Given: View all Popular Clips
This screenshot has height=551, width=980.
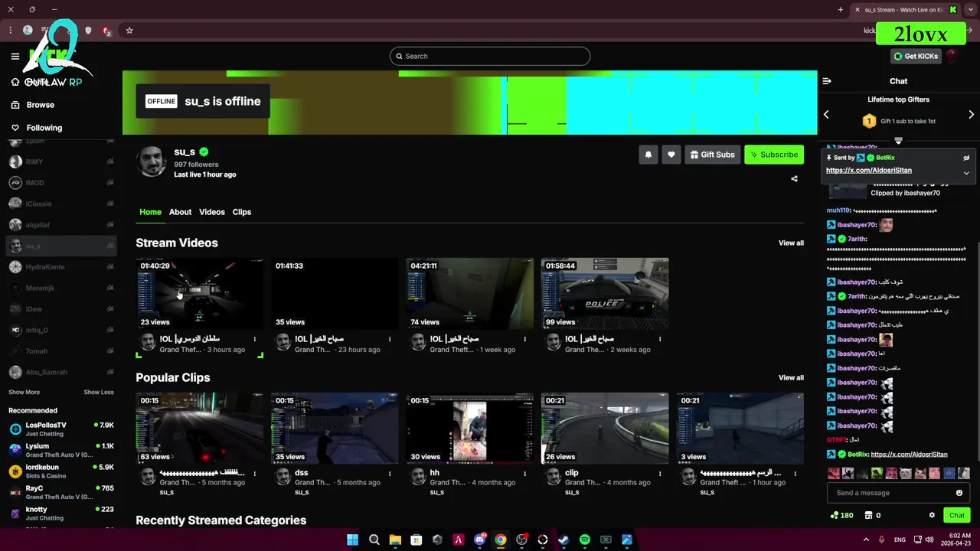Looking at the screenshot, I should pos(791,378).
